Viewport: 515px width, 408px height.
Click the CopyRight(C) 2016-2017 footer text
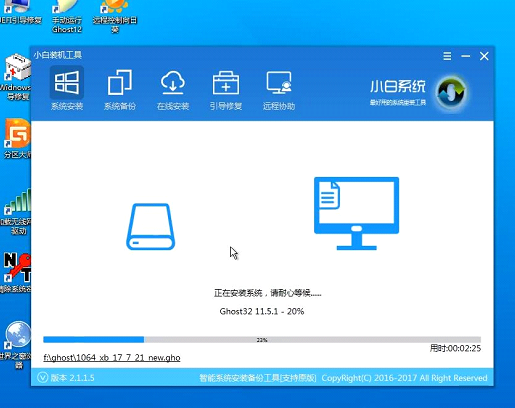pos(404,378)
